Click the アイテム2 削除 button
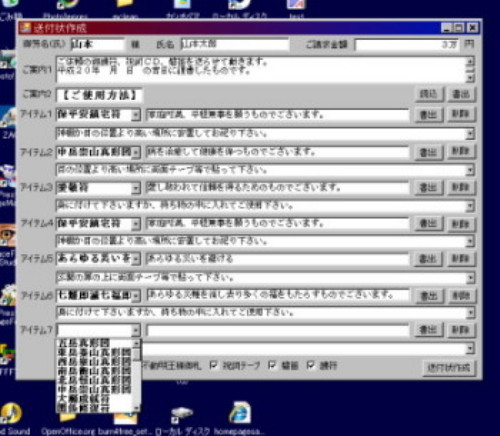This screenshot has width=500, height=436. (x=461, y=152)
